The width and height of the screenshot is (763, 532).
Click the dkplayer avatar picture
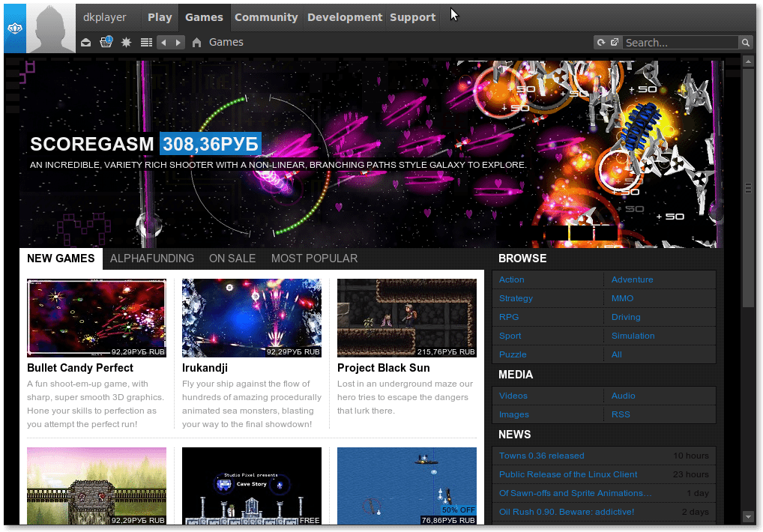click(51, 28)
